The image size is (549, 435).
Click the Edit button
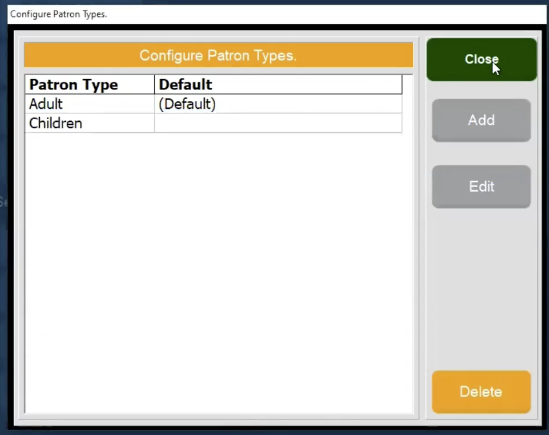tap(481, 187)
